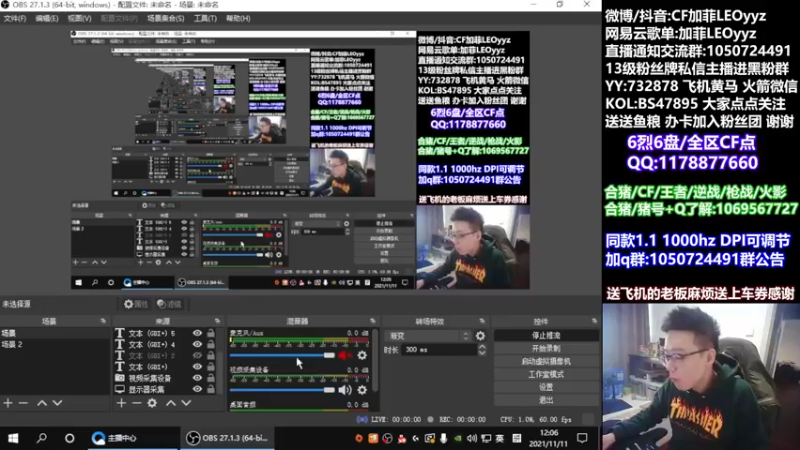Viewport: 800px width, 450px height.
Task: Adjust the 麦克风/Aux volume slider
Action: click(x=282, y=355)
